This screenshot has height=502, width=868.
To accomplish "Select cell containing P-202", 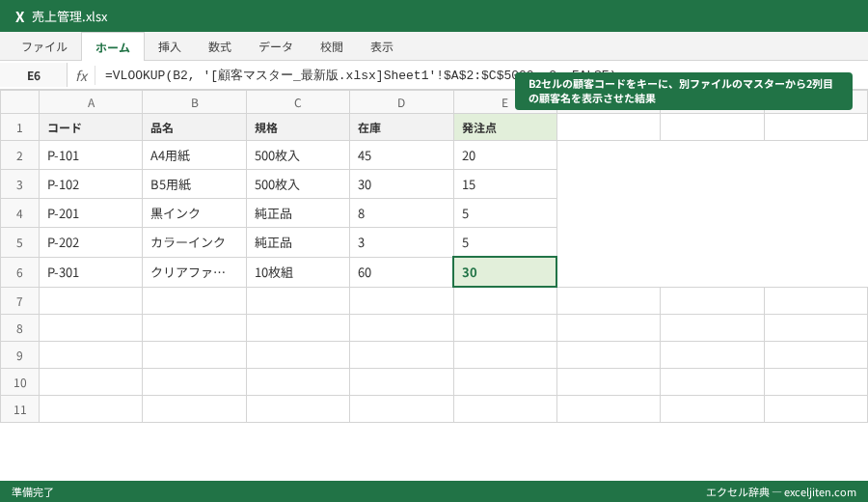I will click(91, 242).
